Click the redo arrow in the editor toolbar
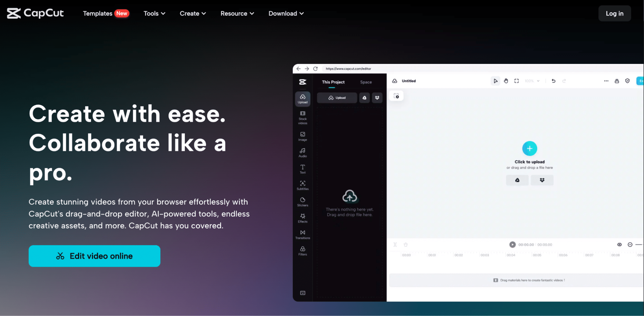Viewport: 644px width, 316px height. pyautogui.click(x=564, y=81)
